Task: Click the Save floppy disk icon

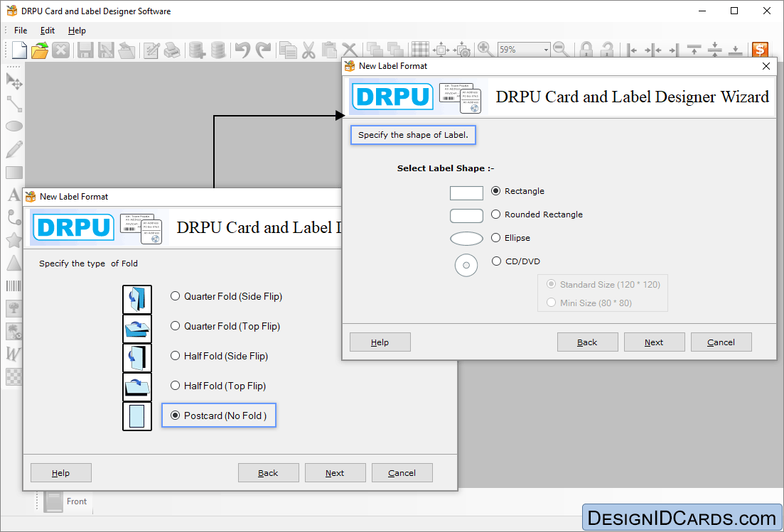Action: [x=85, y=50]
